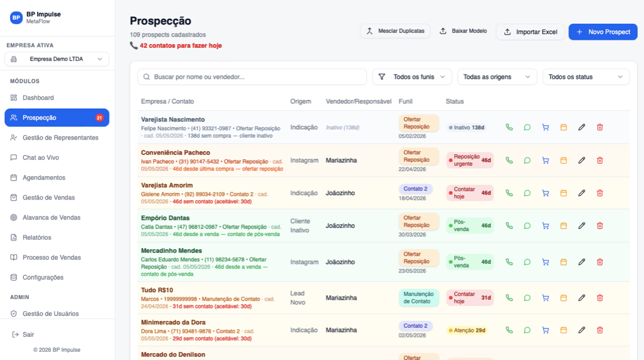Click the Tudo R$10 name
Screen dimensions: 644x360
(x=157, y=290)
